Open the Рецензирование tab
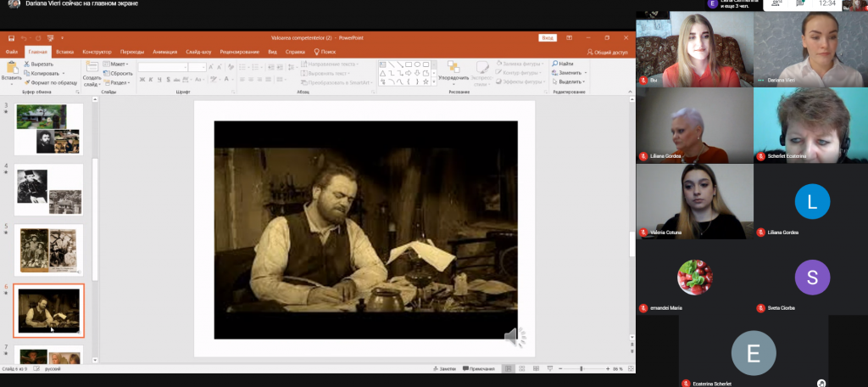The width and height of the screenshot is (868, 387). coord(239,52)
